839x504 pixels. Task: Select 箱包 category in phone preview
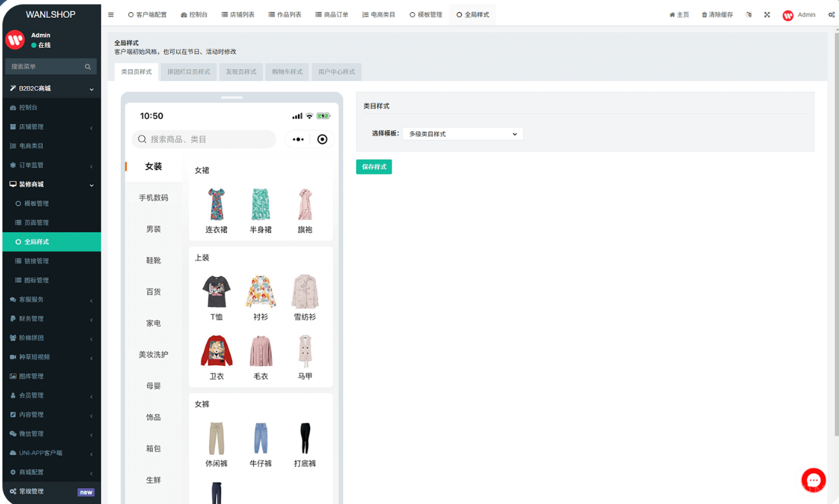click(153, 448)
